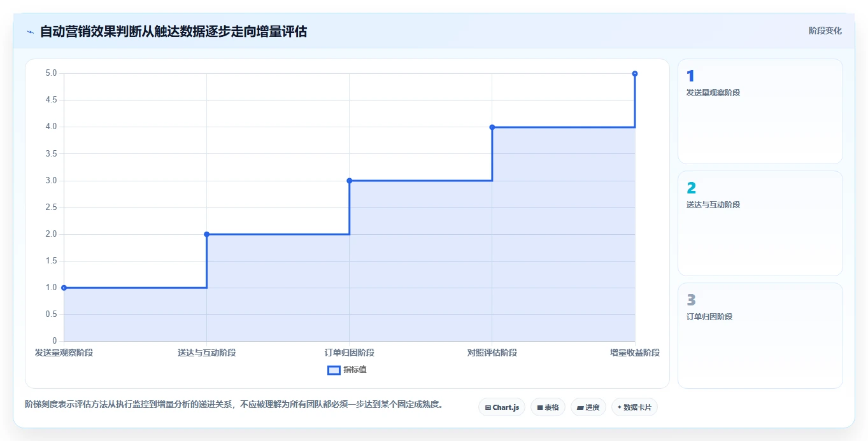Click the data point at value 4.0
The image size is (868, 441).
492,127
